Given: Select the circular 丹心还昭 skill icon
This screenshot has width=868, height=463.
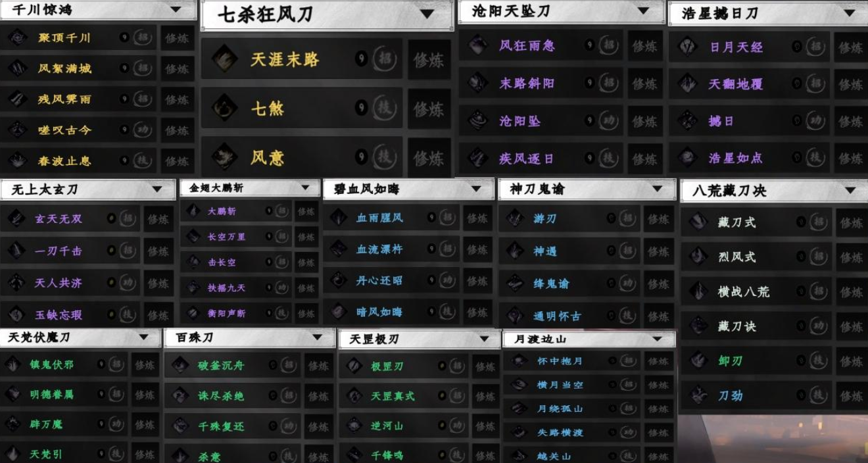Looking at the screenshot, I should pos(338,280).
